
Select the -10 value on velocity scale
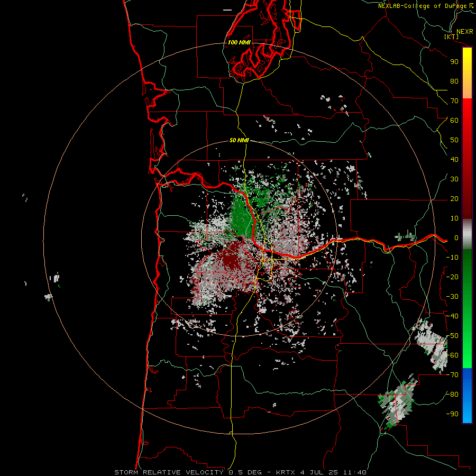click(452, 258)
